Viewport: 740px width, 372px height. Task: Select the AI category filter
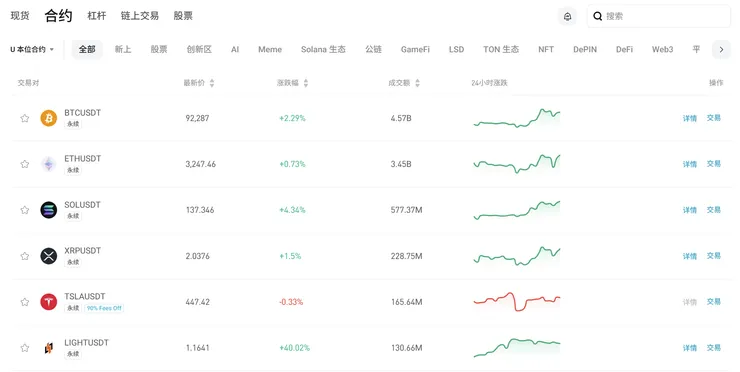click(x=235, y=49)
